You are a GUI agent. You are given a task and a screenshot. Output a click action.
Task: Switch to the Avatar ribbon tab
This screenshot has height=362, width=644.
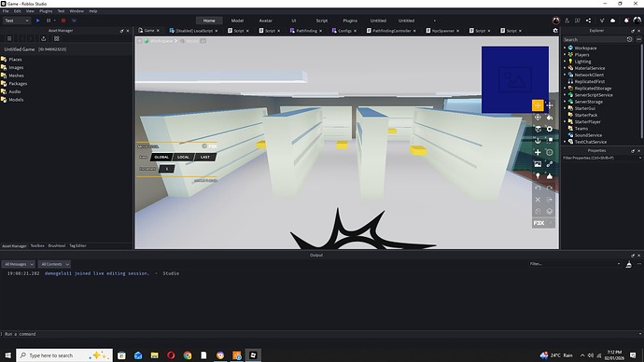tap(265, 21)
